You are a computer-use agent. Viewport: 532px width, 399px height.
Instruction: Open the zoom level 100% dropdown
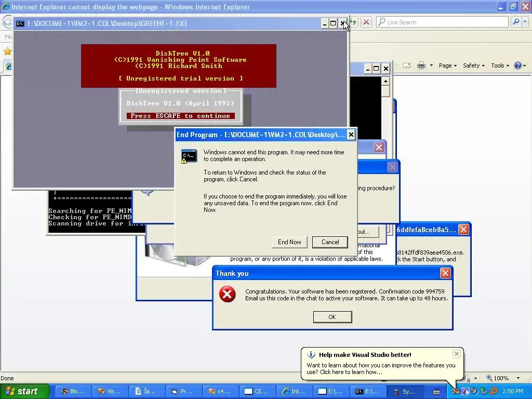(x=518, y=378)
